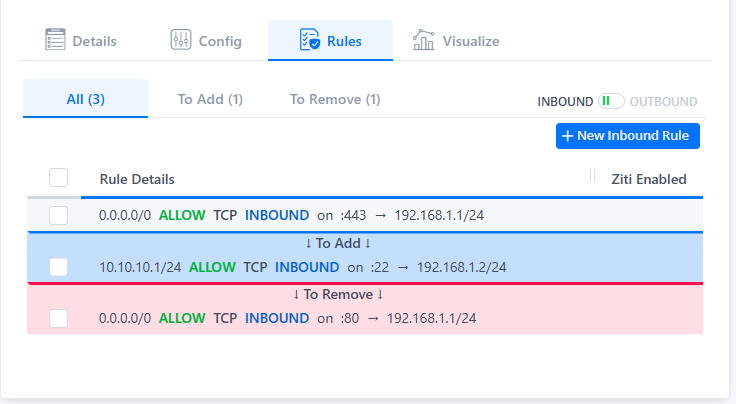
Task: Check the select-all rules checkbox in header
Action: click(58, 178)
